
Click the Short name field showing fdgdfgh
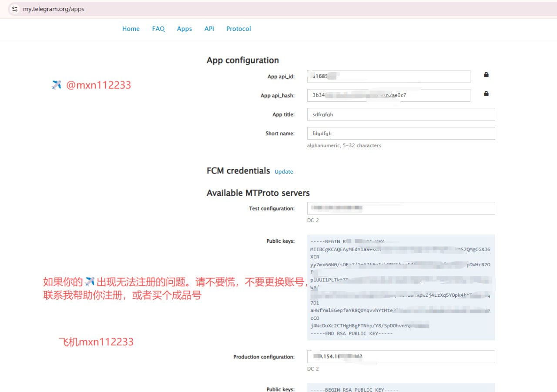pyautogui.click(x=400, y=133)
